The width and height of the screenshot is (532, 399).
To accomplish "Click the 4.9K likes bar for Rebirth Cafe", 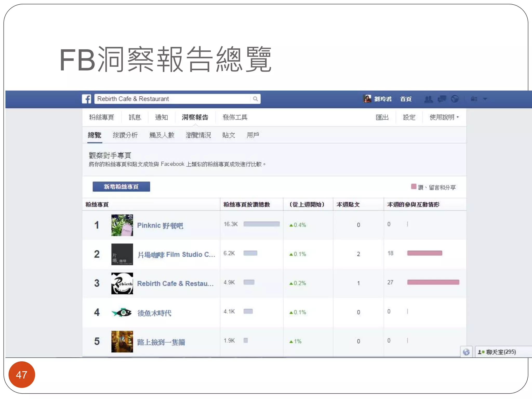I will point(249,282).
